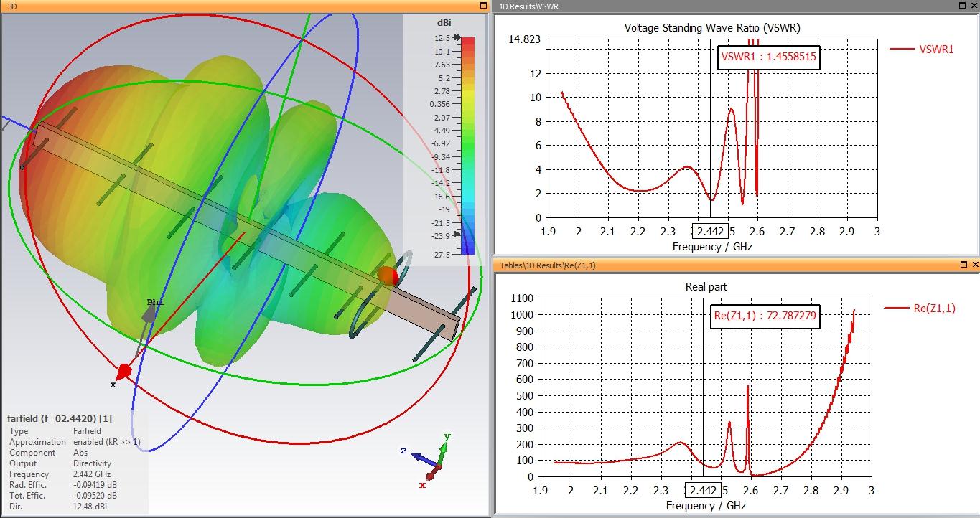Click the -27.5 minimum color scale value
This screenshot has width=980, height=518.
(442, 255)
